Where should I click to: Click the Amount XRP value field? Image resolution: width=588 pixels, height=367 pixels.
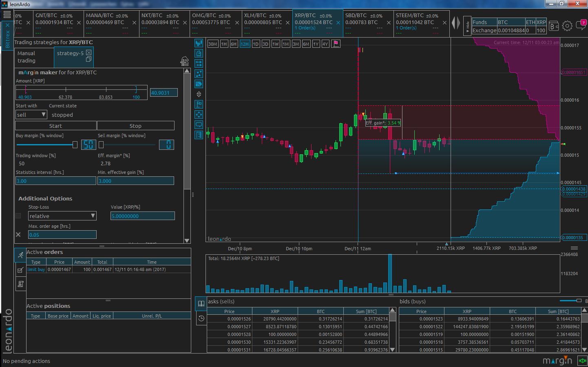[x=164, y=93]
